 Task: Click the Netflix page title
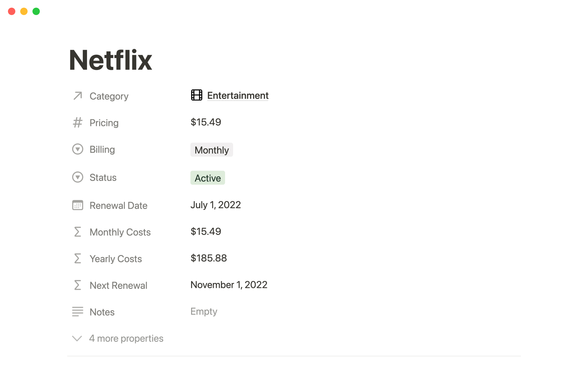pos(111,60)
